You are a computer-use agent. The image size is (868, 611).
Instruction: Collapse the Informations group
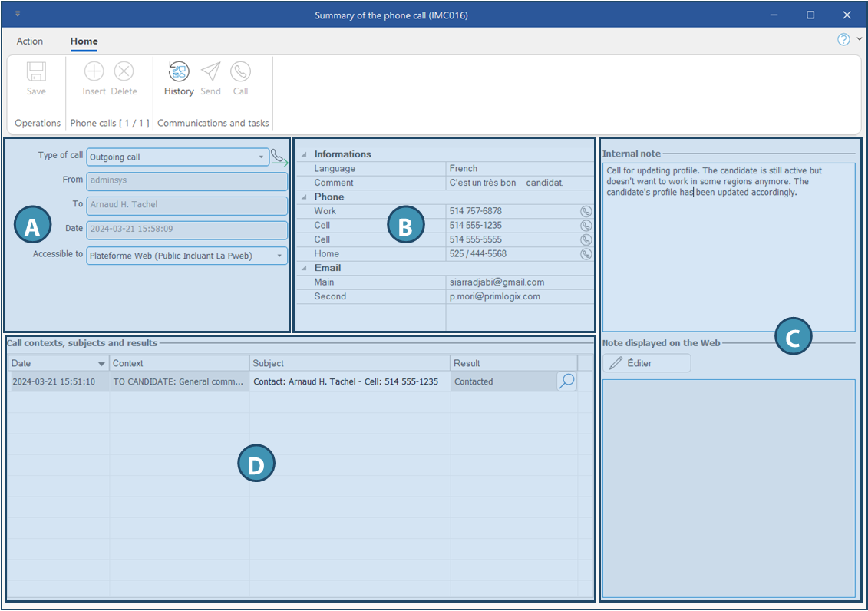point(302,154)
